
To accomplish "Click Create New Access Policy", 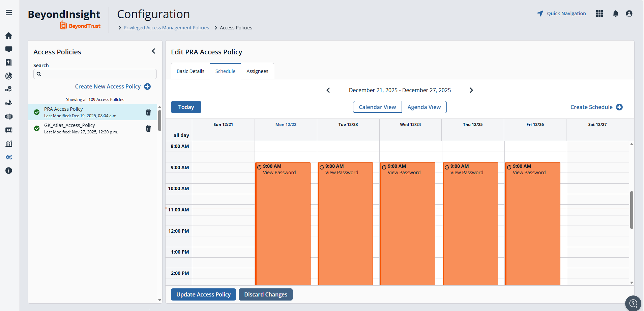I will click(113, 86).
